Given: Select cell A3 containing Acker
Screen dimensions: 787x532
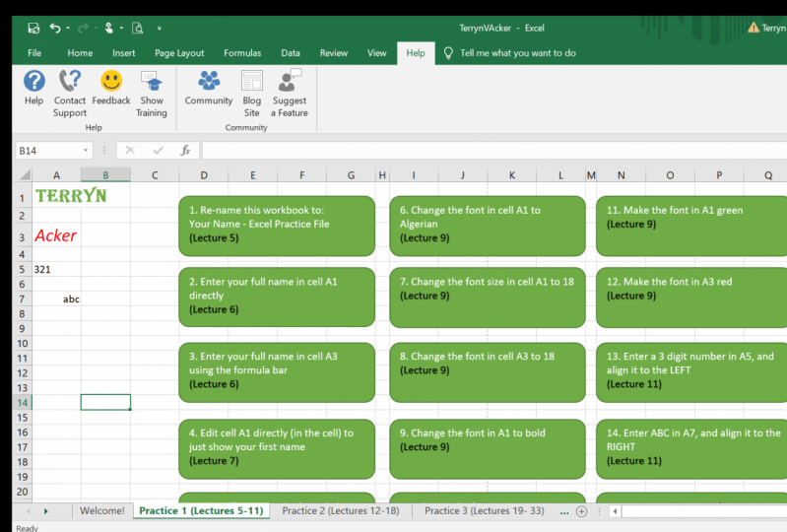Looking at the screenshot, I should tap(56, 235).
